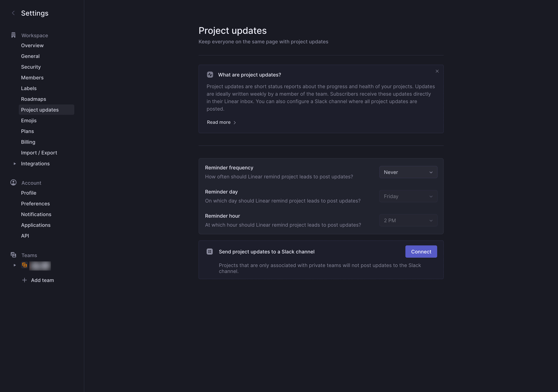
Task: Click the Slack integration icon
Action: click(210, 252)
